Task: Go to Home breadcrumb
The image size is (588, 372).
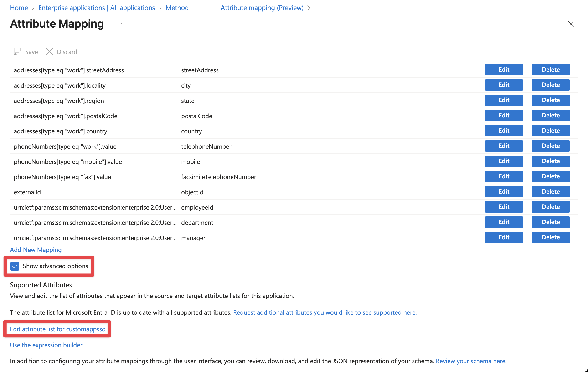Action: click(x=19, y=8)
